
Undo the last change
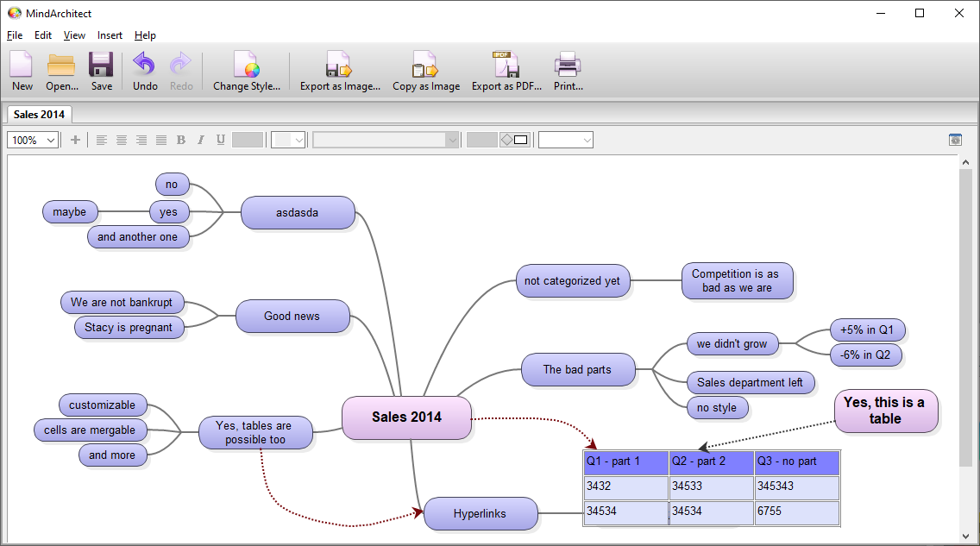coord(143,69)
